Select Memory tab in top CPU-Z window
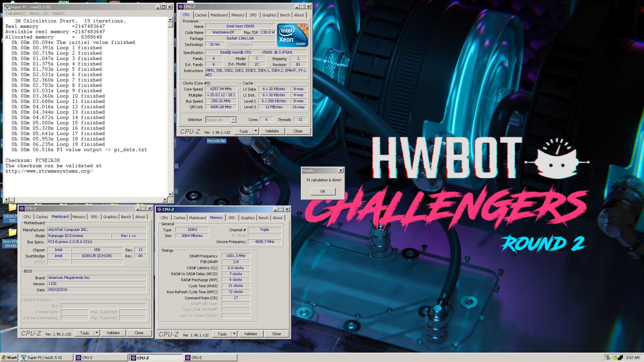This screenshot has height=362, width=644. pos(238,15)
